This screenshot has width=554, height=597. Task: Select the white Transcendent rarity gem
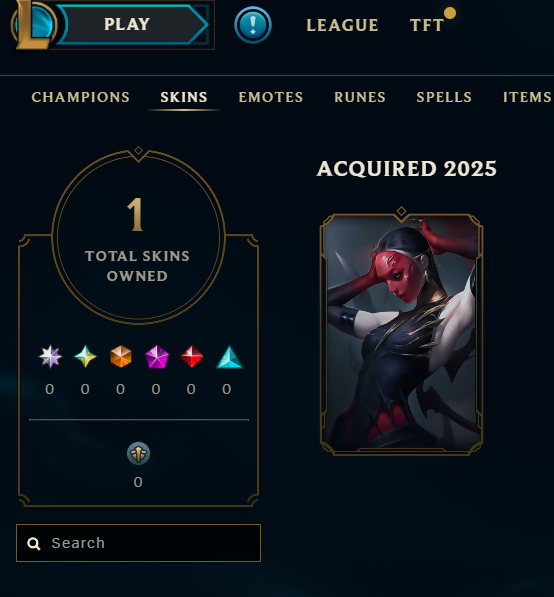pos(50,357)
